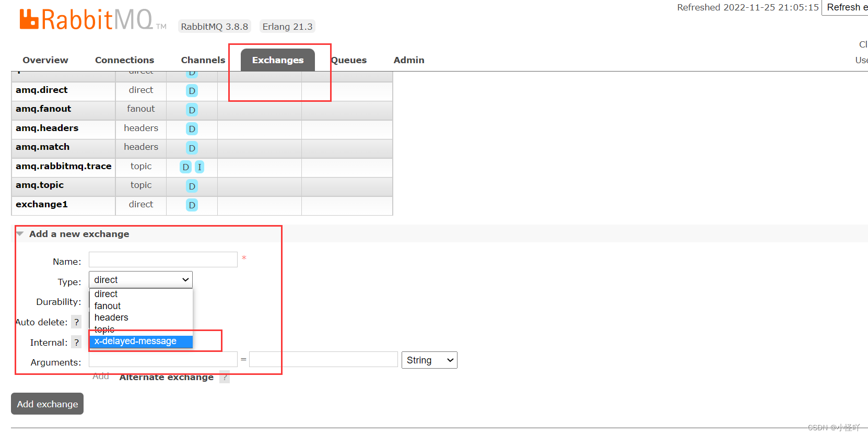Choose the fanout option in Type list

141,306
